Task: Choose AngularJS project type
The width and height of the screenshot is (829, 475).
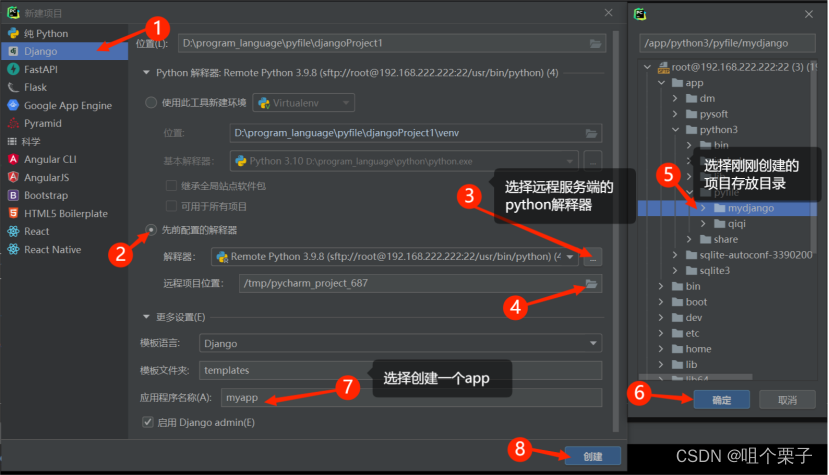Action: click(65, 177)
